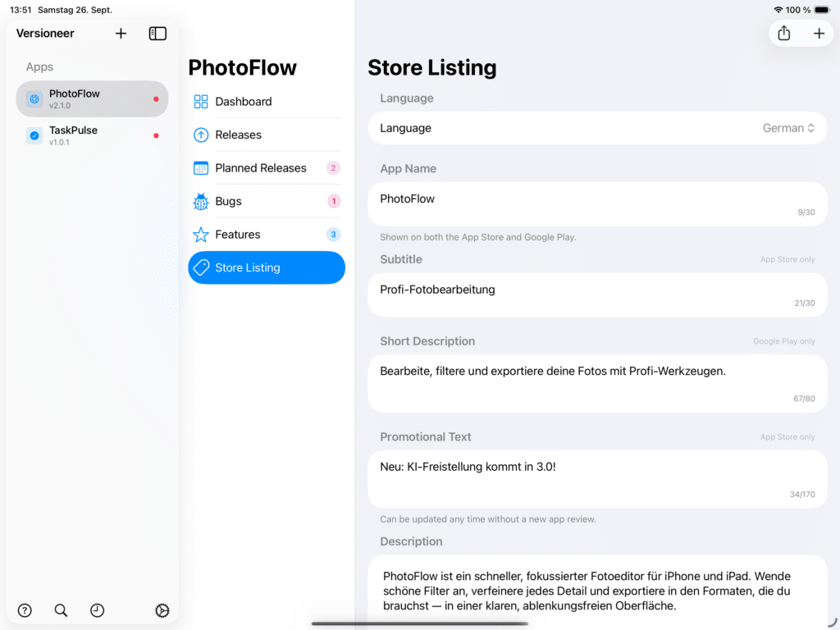Screen dimensions: 840x630
Task: Click the Bugs count badge 1
Action: click(x=333, y=202)
